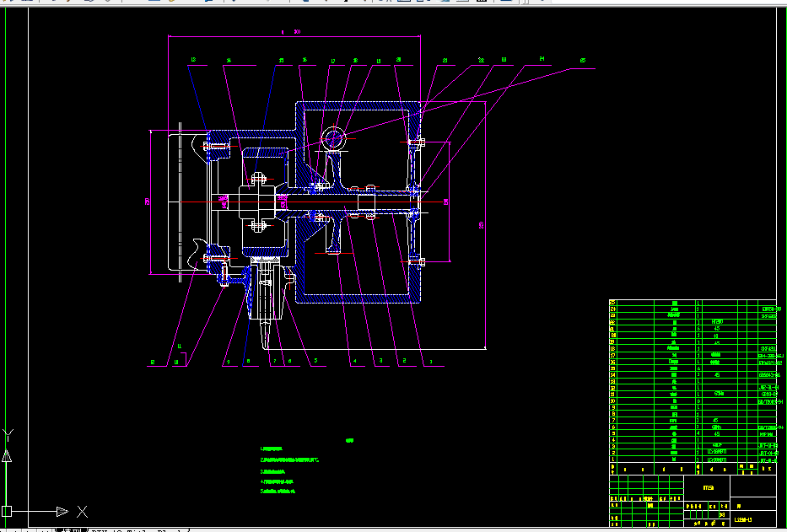The height and width of the screenshot is (532, 787).
Task: Select part balloon number 2 label
Action: pos(405,360)
